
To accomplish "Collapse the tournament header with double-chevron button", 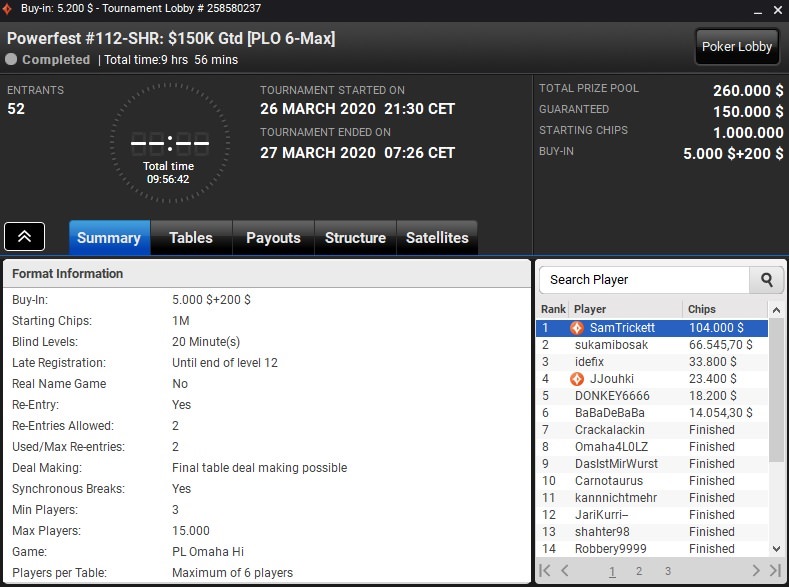I will tap(25, 236).
